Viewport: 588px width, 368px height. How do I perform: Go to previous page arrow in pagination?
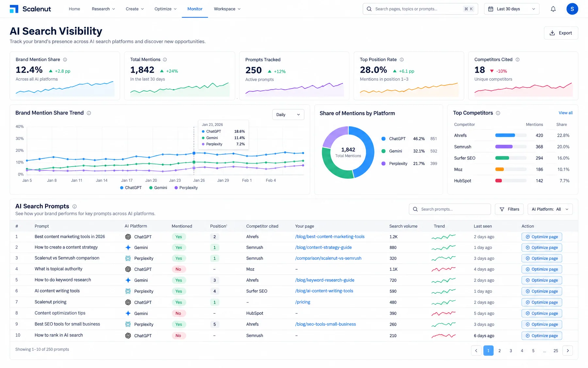point(476,351)
